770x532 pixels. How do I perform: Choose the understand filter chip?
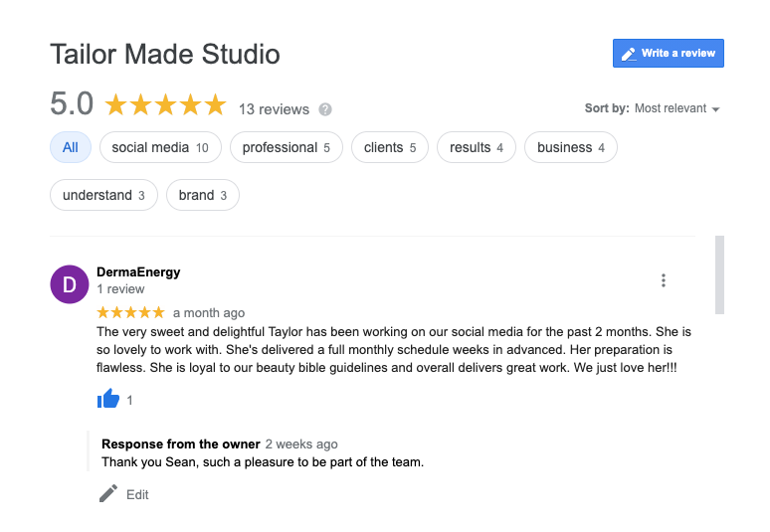coord(103,195)
